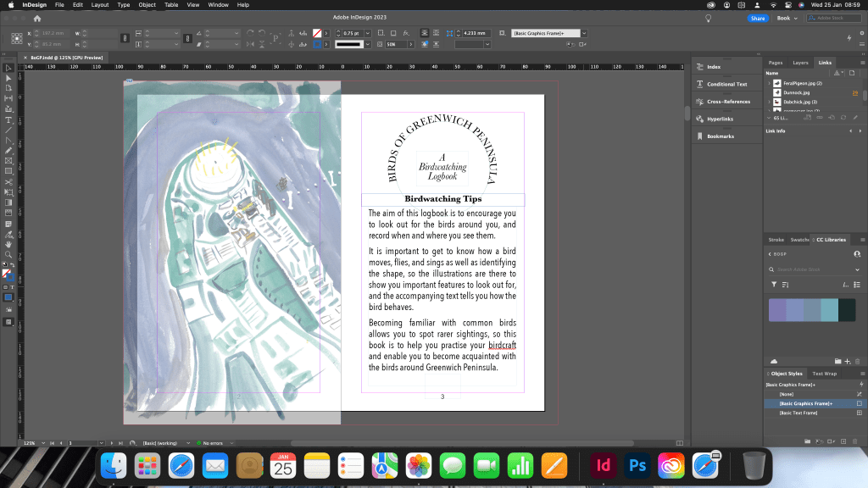The height and width of the screenshot is (488, 868).
Task: Toggle formatting affects text button
Action: click(x=12, y=287)
